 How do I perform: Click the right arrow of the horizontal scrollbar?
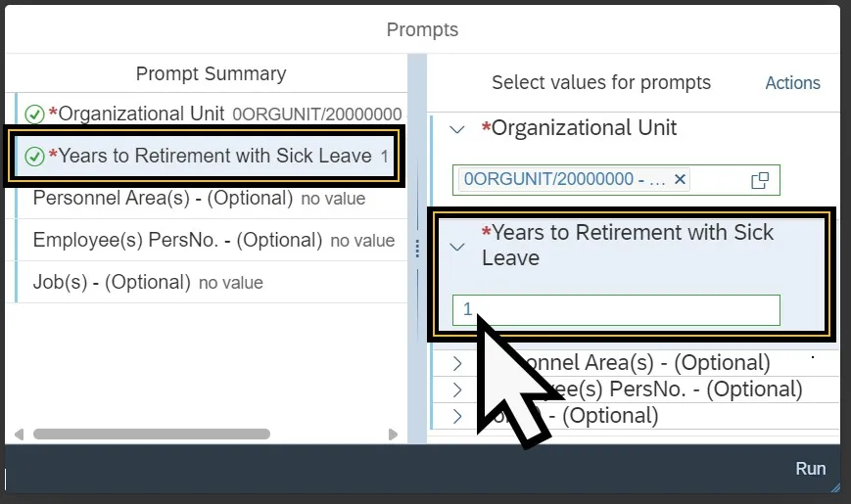pos(393,434)
